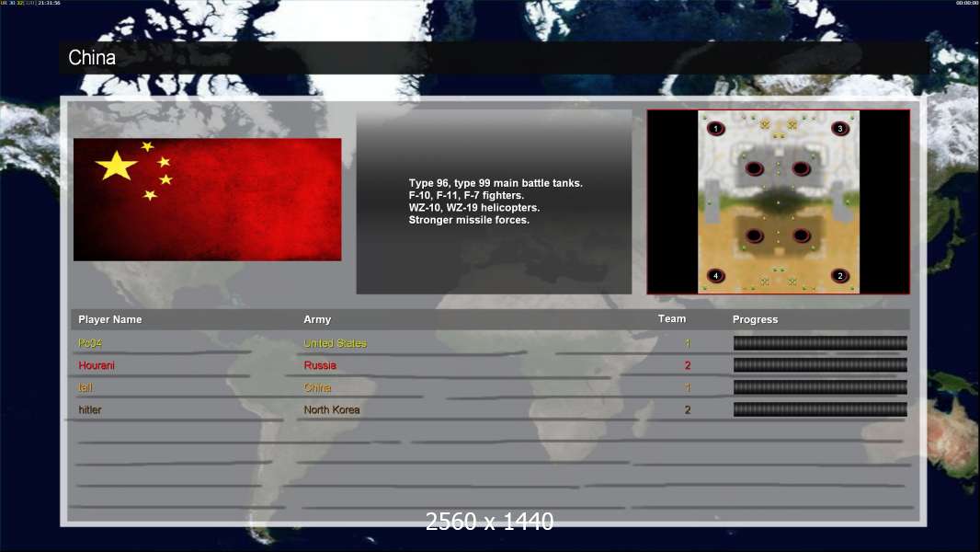Click "Type 96, type 99 main battle tanks." line
Screen dimensions: 980x552
pyautogui.click(x=496, y=183)
